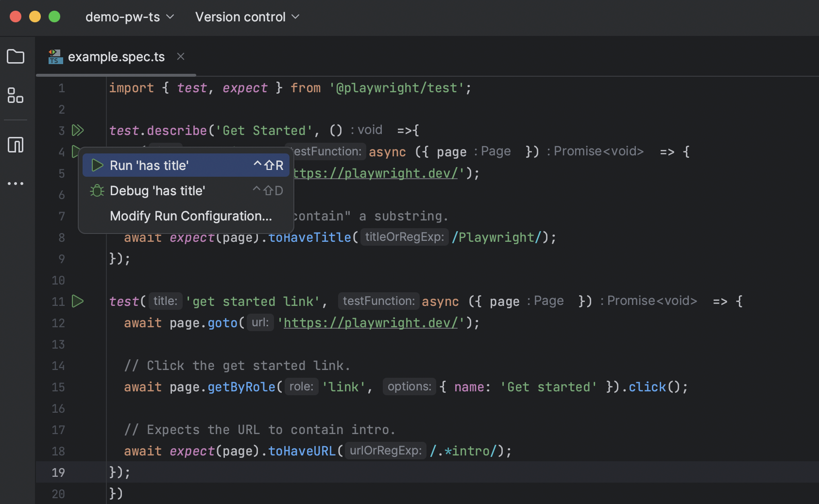Click the toHaveURL method call
Screen dimensions: 819x504
click(x=301, y=451)
